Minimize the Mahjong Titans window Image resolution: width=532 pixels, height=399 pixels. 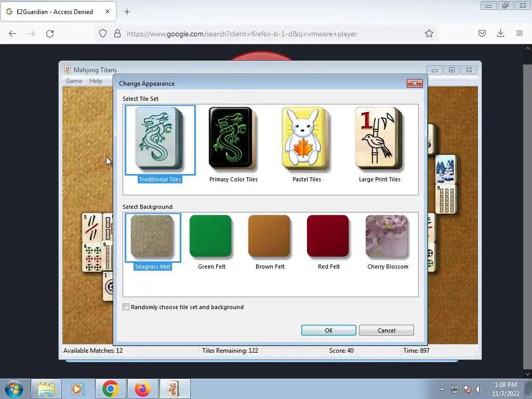click(434, 70)
